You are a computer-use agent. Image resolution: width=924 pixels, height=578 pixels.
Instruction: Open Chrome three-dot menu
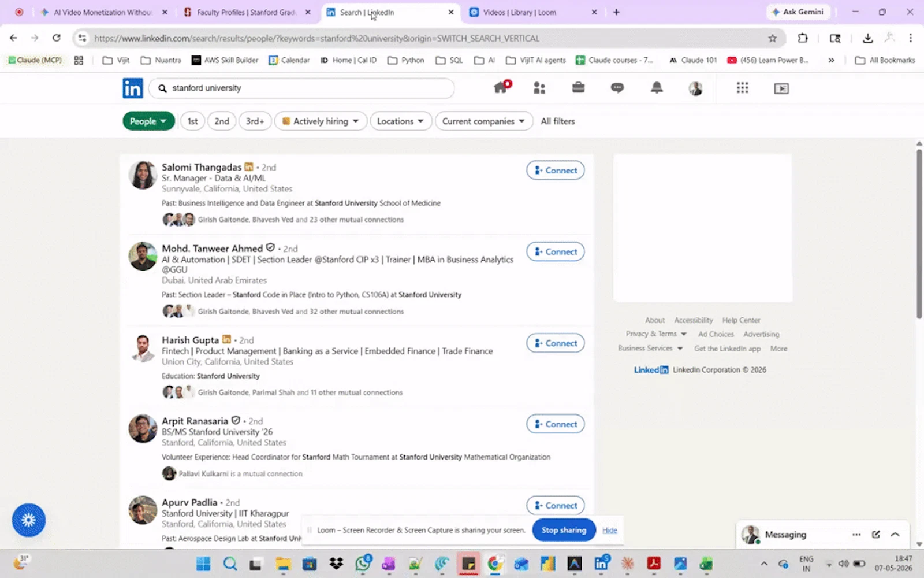(x=911, y=38)
